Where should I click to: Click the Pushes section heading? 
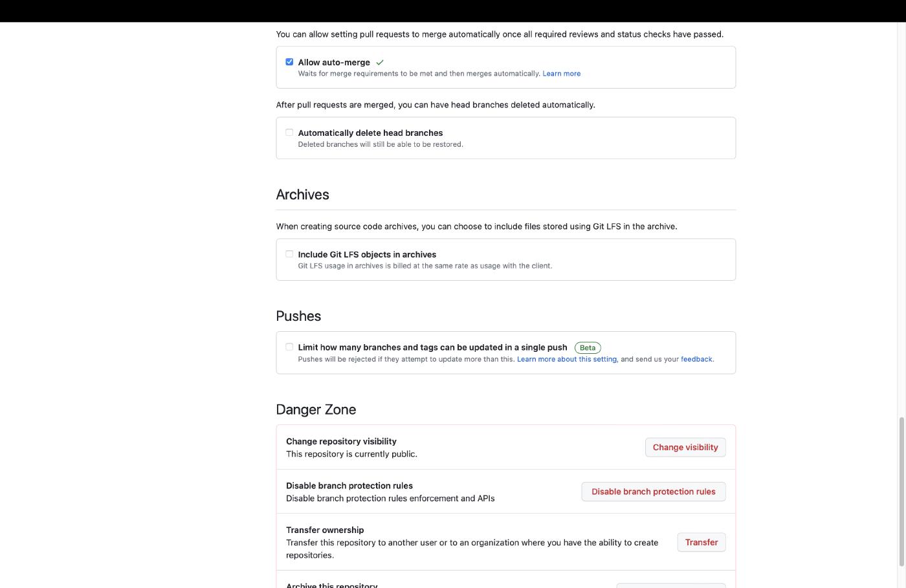point(298,316)
